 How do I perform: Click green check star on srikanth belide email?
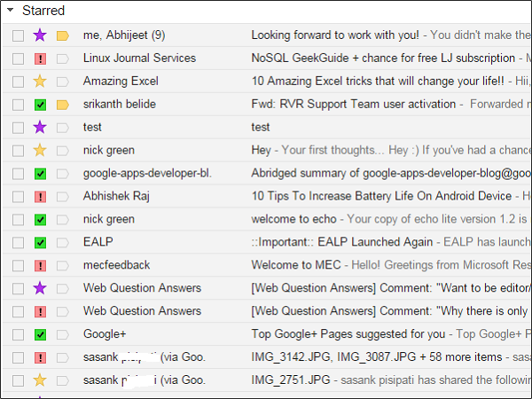tap(41, 105)
